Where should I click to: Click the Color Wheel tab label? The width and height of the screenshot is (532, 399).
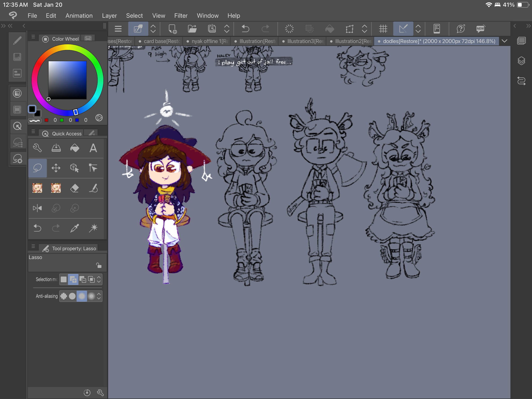coord(65,39)
